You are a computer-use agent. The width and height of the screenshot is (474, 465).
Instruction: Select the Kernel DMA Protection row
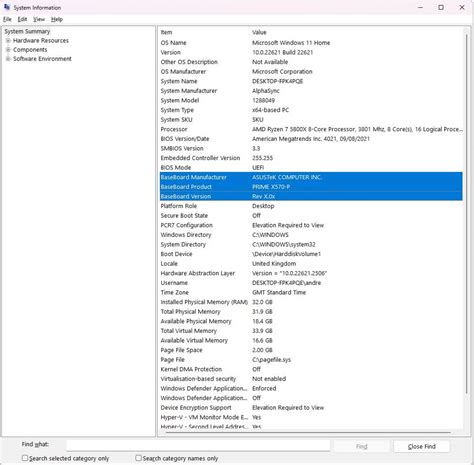[x=311, y=369]
